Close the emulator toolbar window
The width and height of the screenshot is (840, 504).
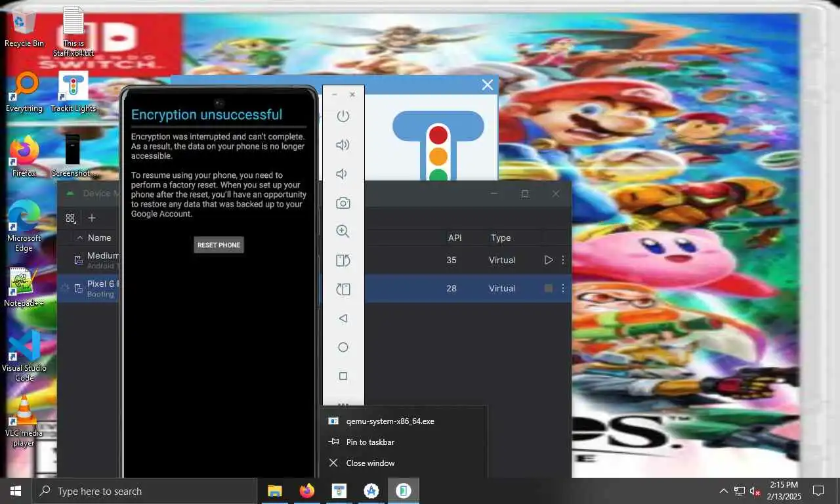(352, 94)
